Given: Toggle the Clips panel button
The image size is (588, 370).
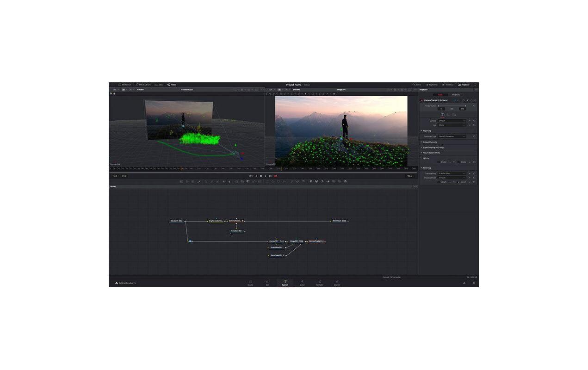Looking at the screenshot, I should tap(159, 85).
